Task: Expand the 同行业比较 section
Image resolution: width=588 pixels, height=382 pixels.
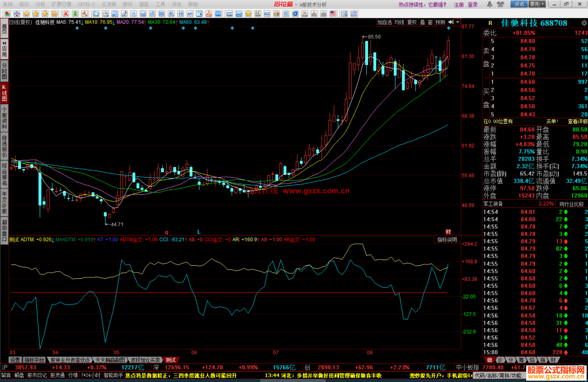Action: [571, 204]
